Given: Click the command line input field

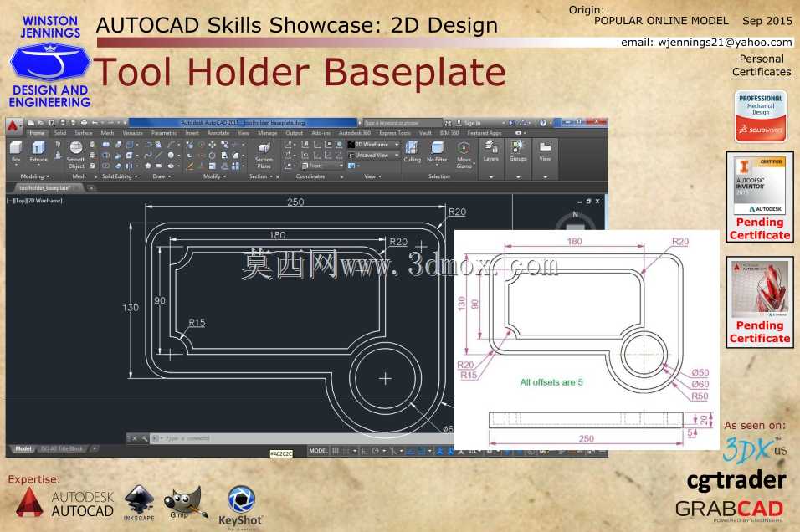Looking at the screenshot, I should coord(301,438).
